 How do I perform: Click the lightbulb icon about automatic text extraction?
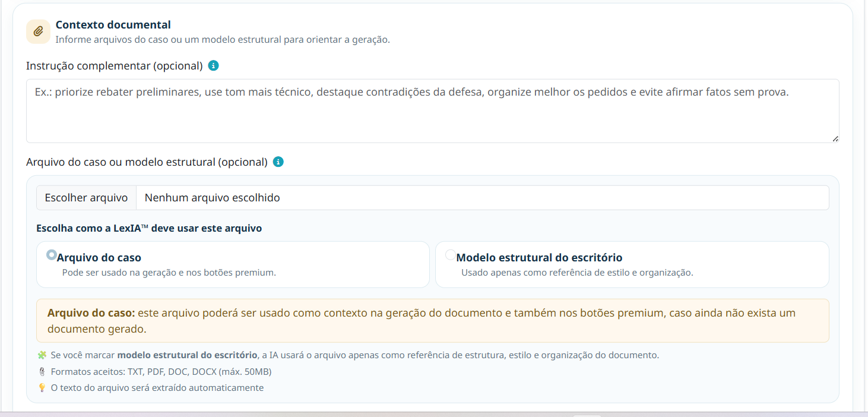tap(41, 387)
